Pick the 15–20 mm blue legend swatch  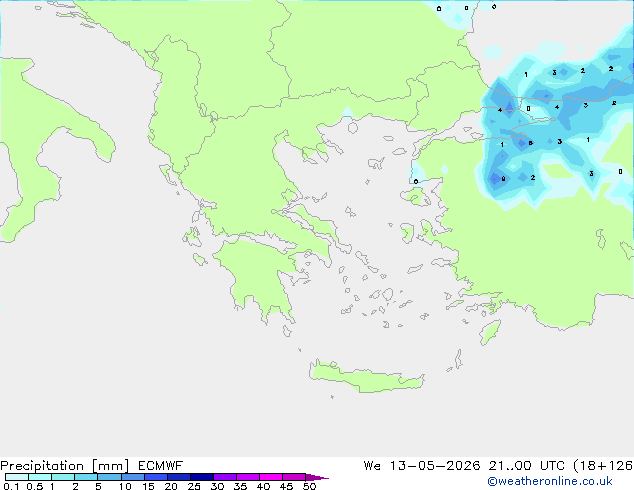[x=156, y=477]
